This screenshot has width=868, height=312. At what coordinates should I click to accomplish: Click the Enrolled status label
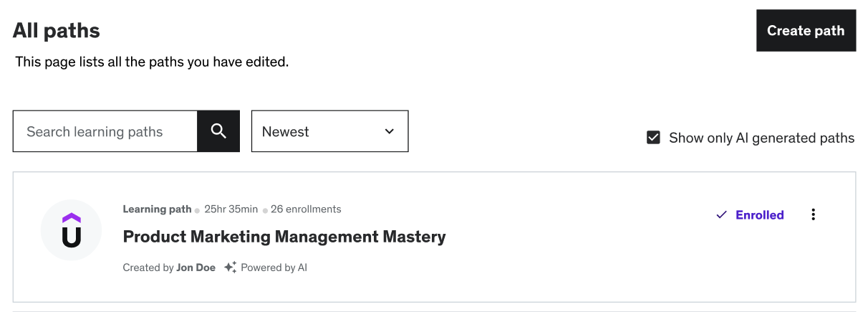click(x=759, y=214)
